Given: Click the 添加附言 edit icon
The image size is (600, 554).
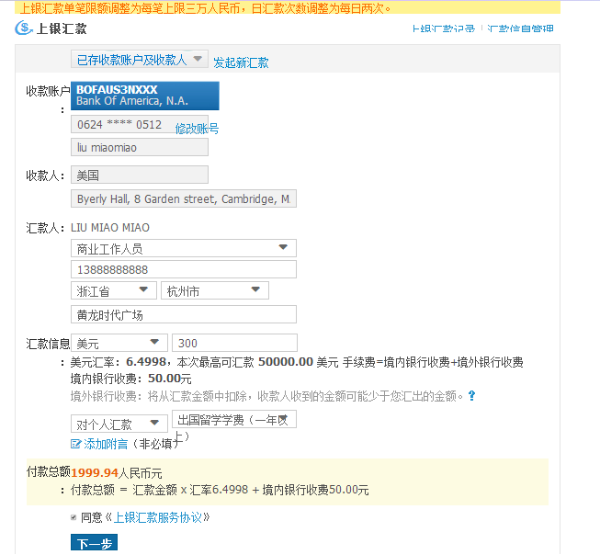Looking at the screenshot, I should (x=76, y=443).
